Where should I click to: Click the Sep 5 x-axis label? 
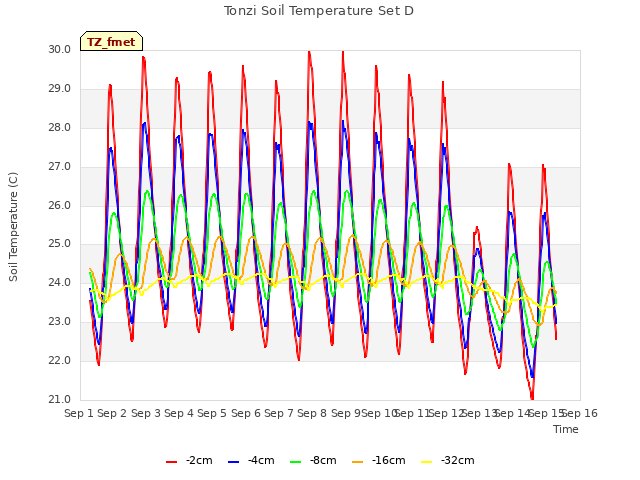(x=212, y=413)
